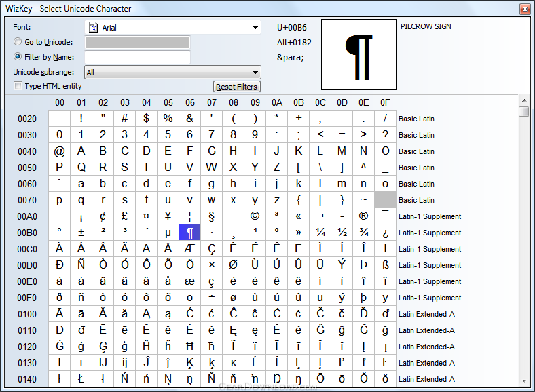
Task: Select the sharp s ß cell
Action: click(385, 265)
